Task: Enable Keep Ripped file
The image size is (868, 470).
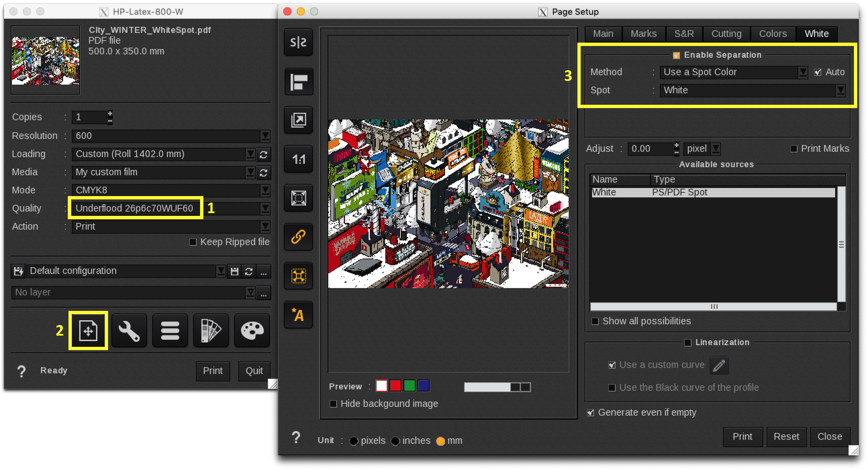Action: (193, 242)
